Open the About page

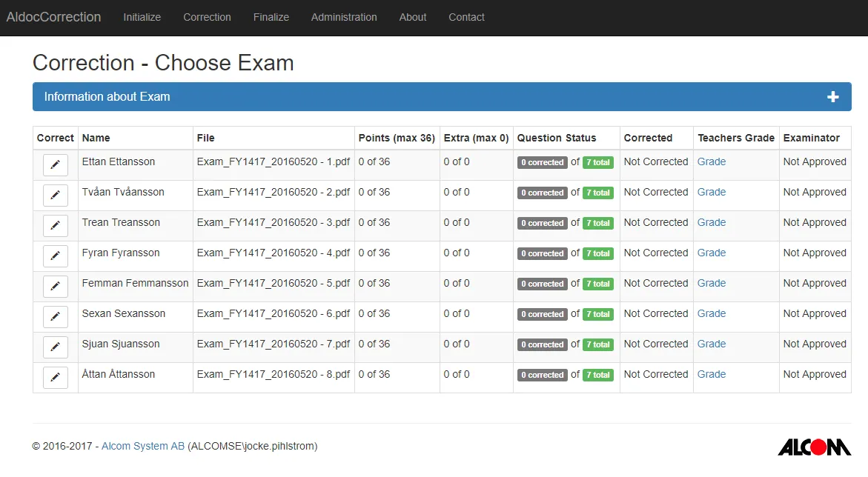(412, 17)
